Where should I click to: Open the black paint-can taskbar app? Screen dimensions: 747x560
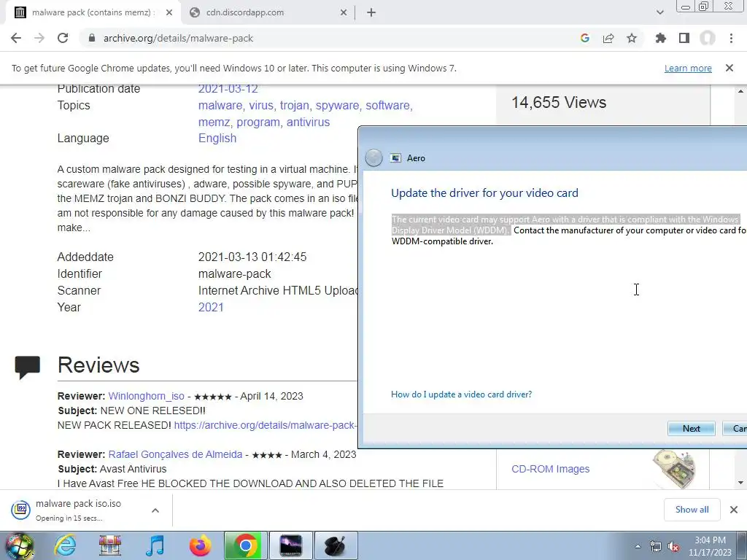336,545
